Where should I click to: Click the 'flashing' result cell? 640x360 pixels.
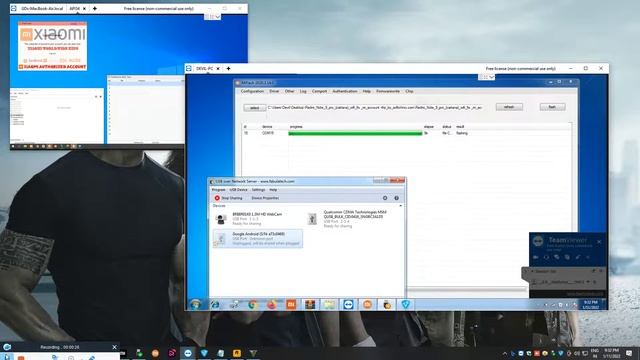pos(462,133)
